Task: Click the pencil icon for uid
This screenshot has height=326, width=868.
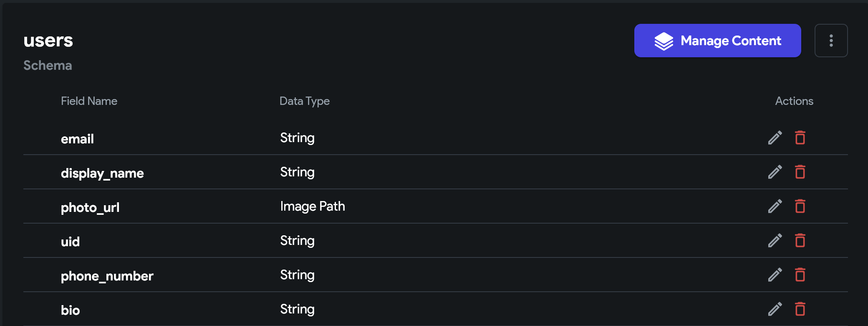Action: (x=775, y=240)
